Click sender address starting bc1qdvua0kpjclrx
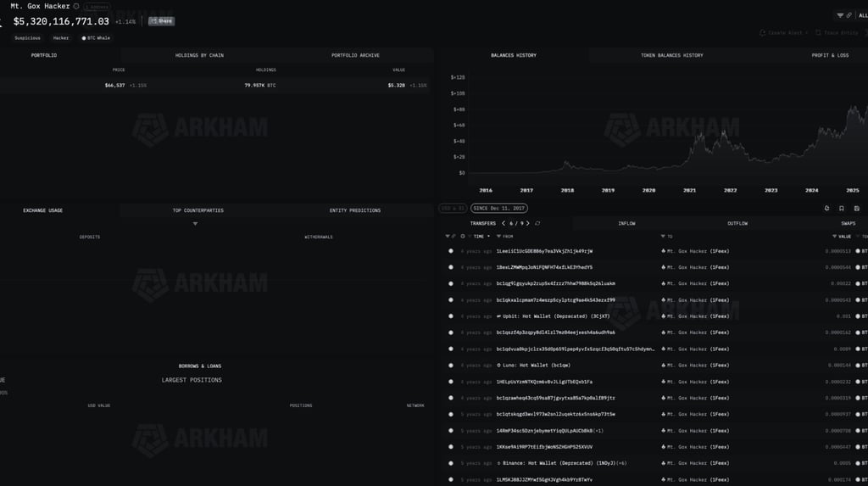This screenshot has width=868, height=486. [576, 349]
